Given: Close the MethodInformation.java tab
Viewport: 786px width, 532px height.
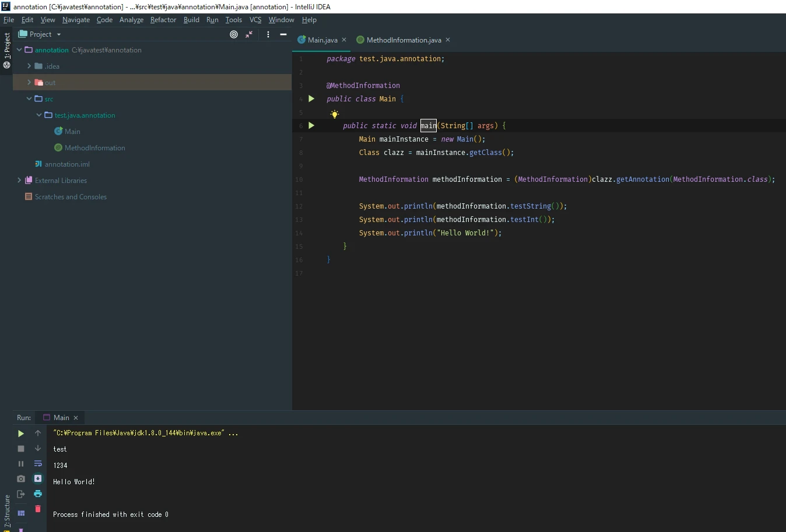Looking at the screenshot, I should tap(448, 40).
